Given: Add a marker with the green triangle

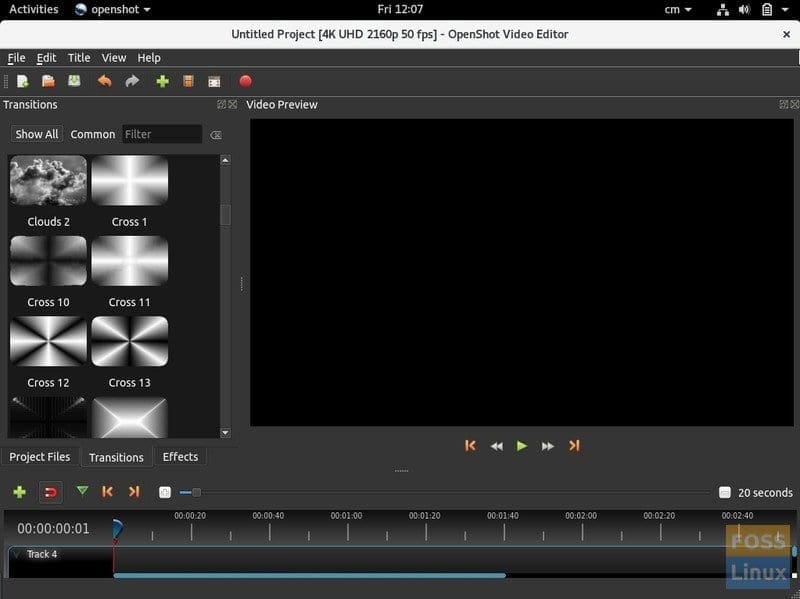Looking at the screenshot, I should (x=82, y=491).
